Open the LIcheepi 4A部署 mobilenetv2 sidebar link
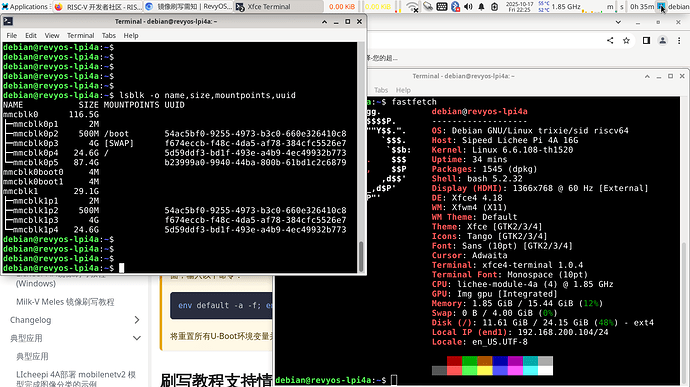The image size is (690, 387). tap(76, 378)
